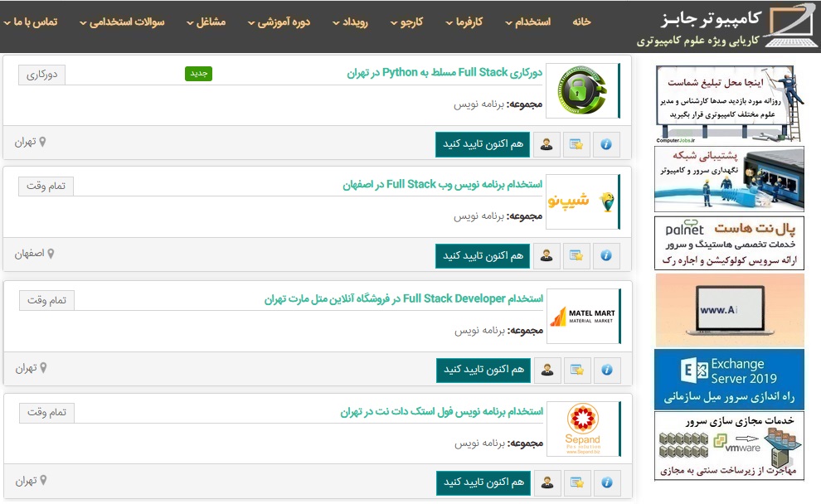The image size is (821, 504).
Task: Click هم اکنون تایید کنید for Matel Mart job
Action: click(483, 370)
